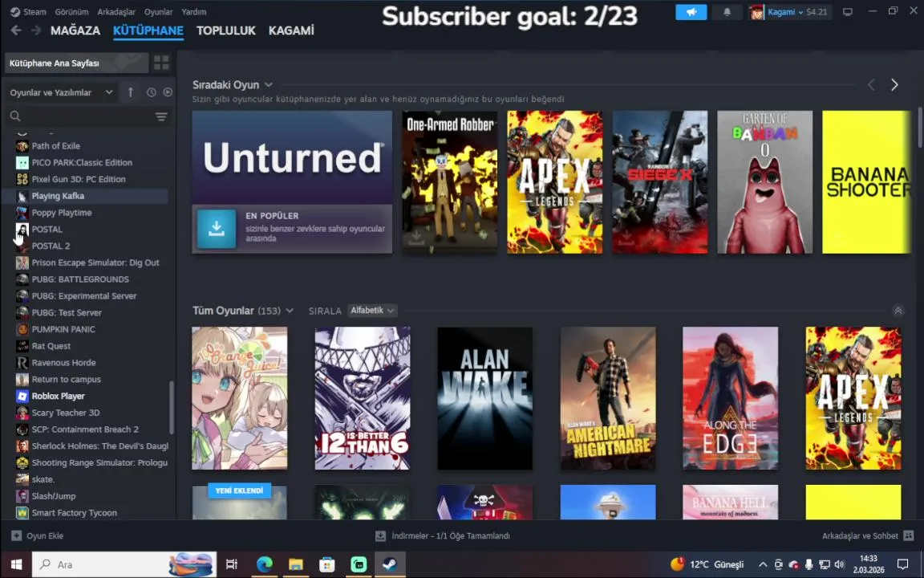Click the recent activity clock icon

click(152, 92)
